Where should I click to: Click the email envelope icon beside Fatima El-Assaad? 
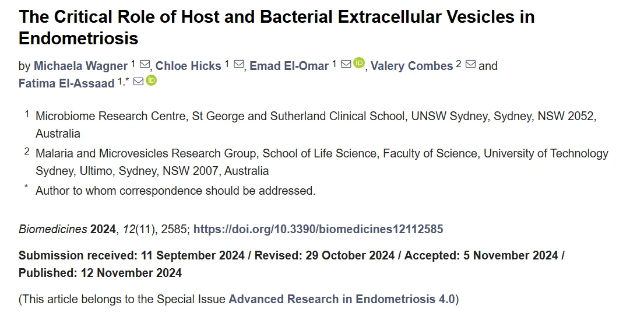click(x=138, y=82)
